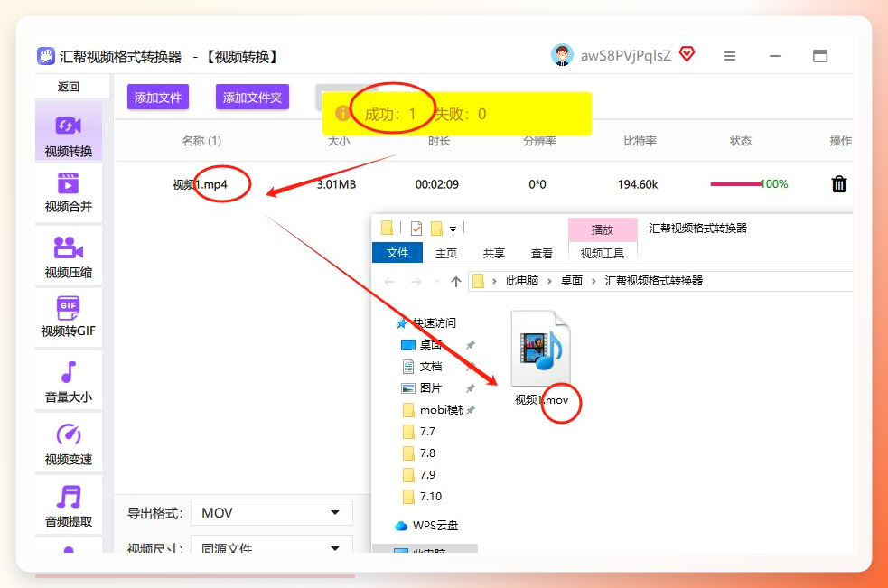This screenshot has height=588, width=888.
Task: Click the 3.01MB size value
Action: click(x=336, y=184)
